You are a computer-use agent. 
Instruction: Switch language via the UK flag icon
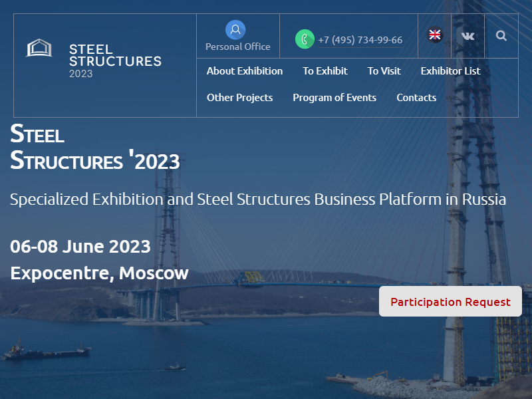coord(435,35)
